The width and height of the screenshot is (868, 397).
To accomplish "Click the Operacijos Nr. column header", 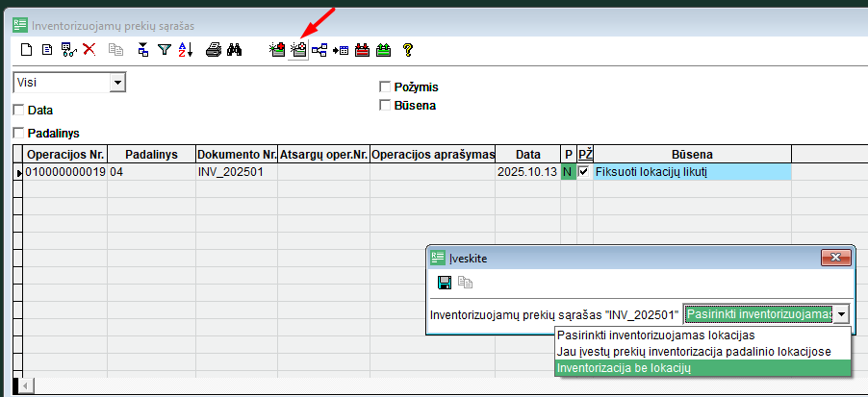I will click(65, 155).
